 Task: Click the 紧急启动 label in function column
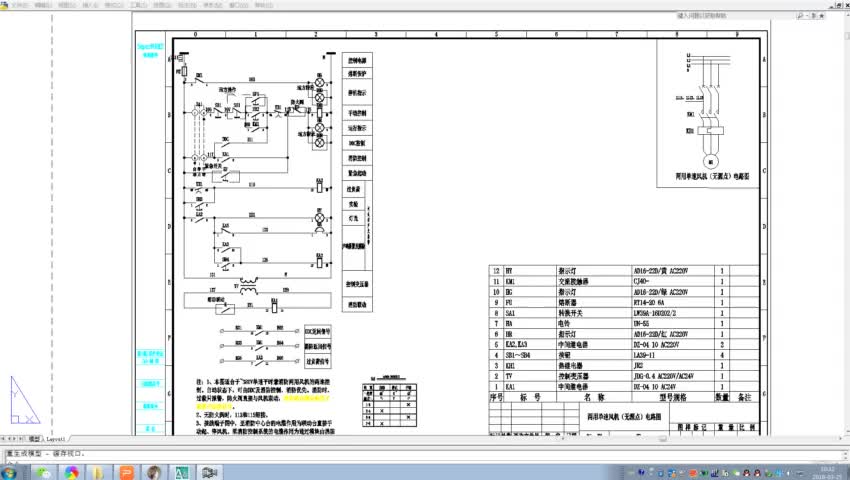(x=357, y=173)
